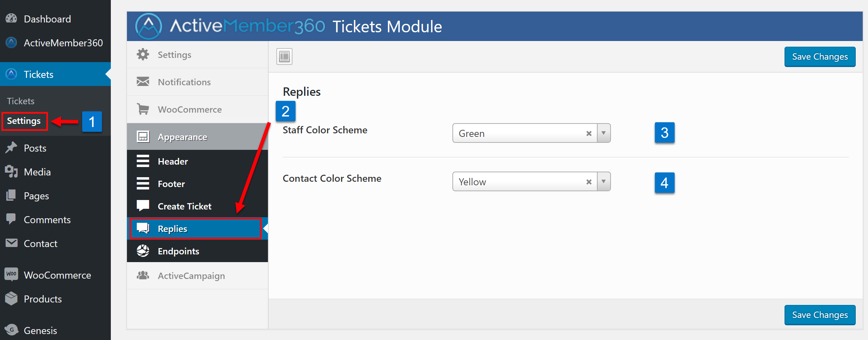
Task: Toggle expand-all sections icon in toolbar
Action: click(x=284, y=56)
